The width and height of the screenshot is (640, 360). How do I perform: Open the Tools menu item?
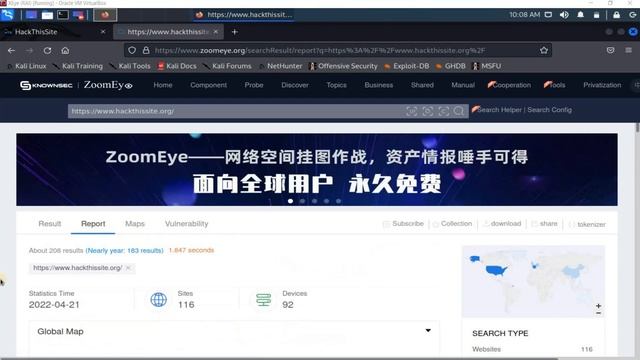[x=555, y=85]
